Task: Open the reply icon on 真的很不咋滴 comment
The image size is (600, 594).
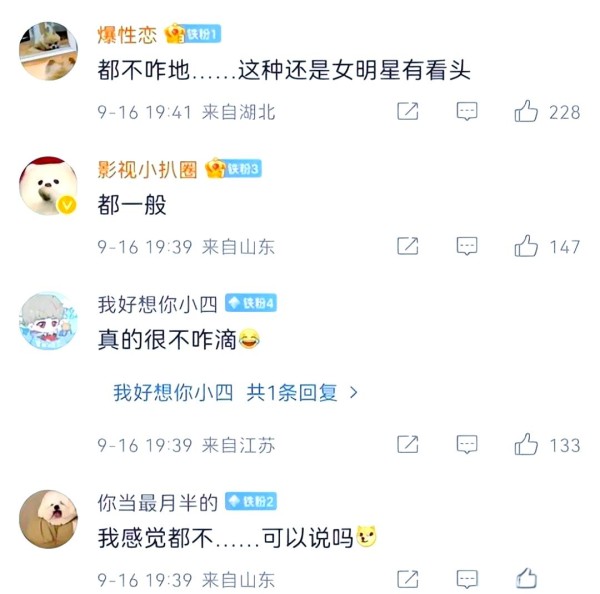Action: tap(467, 445)
